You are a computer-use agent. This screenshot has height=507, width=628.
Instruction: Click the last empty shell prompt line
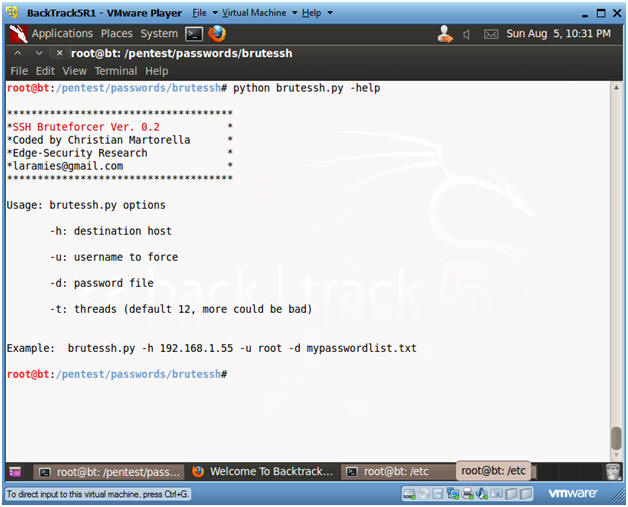coord(117,374)
